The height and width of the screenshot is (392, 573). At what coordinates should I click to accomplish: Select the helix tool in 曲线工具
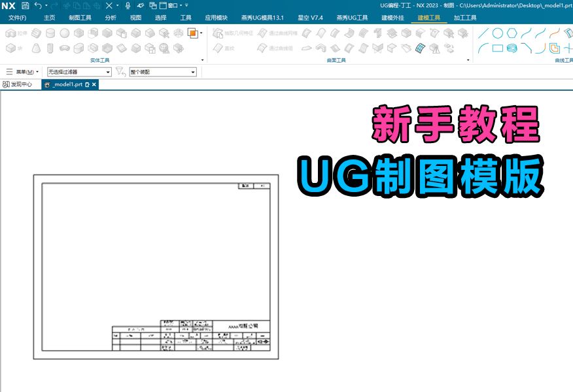[512, 48]
